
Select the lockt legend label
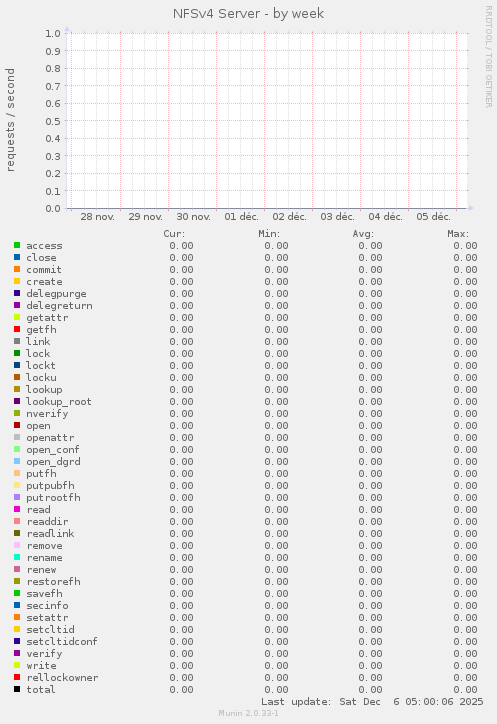pos(41,366)
